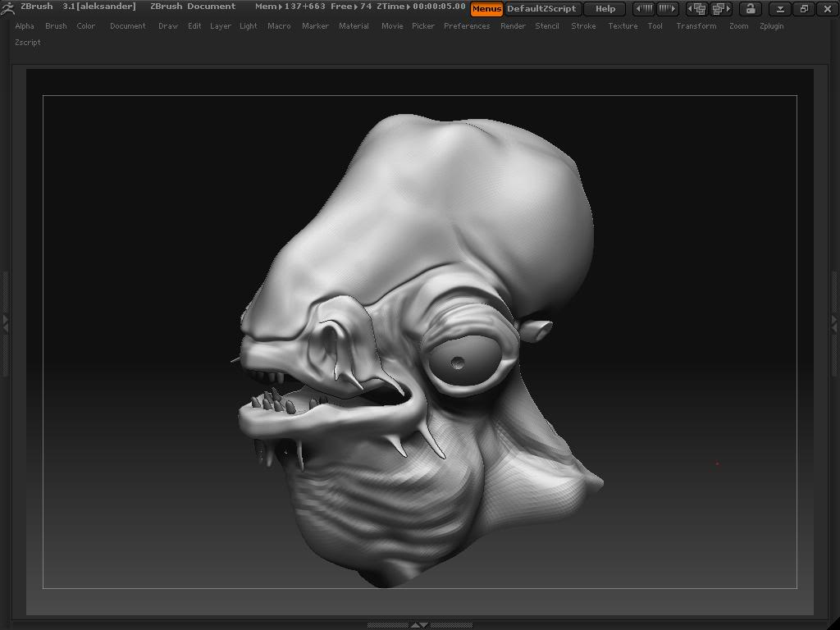The height and width of the screenshot is (630, 840).
Task: Open the Marker menu
Action: point(315,25)
